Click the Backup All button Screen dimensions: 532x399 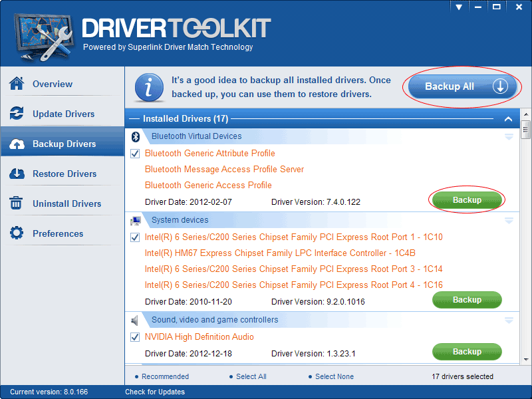pyautogui.click(x=462, y=86)
